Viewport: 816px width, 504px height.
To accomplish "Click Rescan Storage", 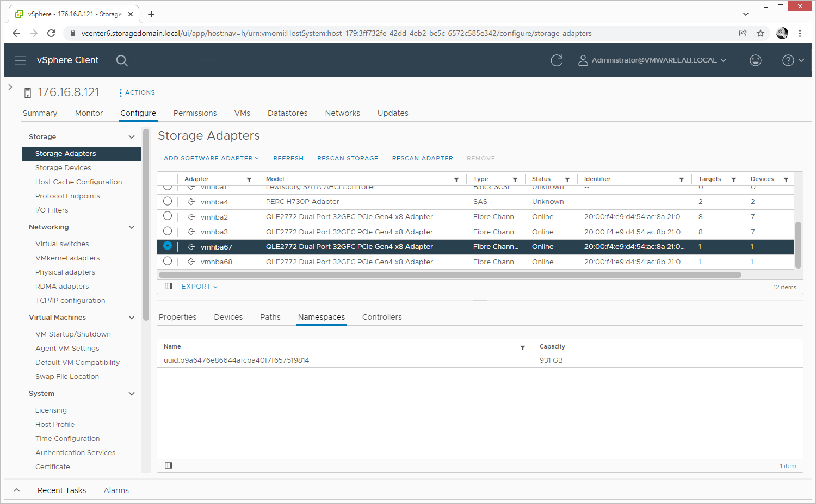I will 348,158.
